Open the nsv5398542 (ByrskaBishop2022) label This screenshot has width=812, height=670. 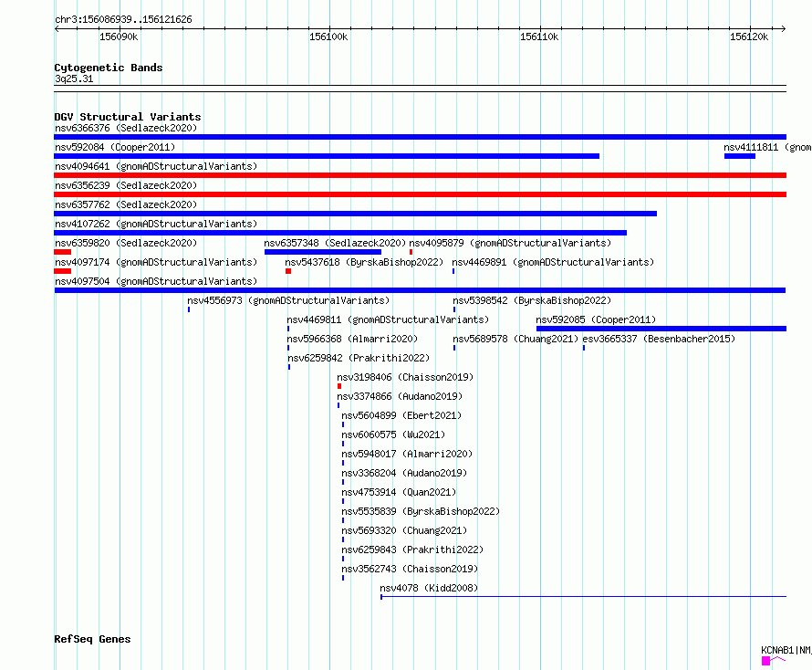click(x=532, y=300)
